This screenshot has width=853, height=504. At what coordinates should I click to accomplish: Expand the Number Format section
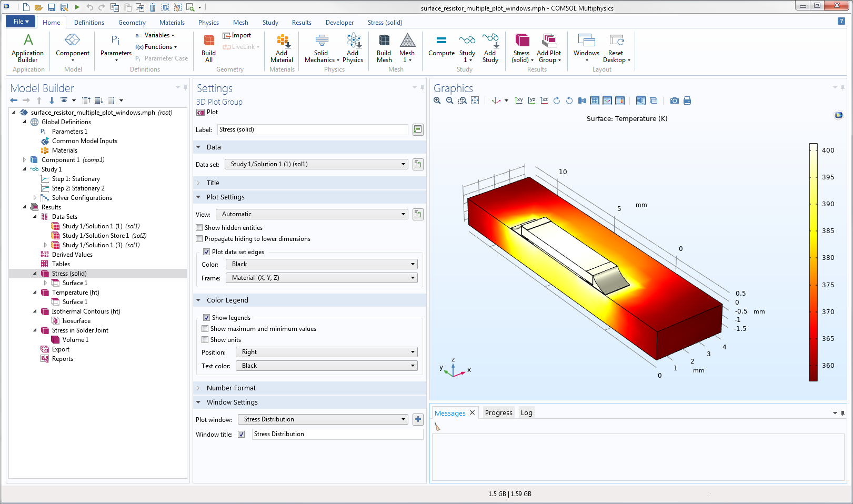click(x=231, y=388)
